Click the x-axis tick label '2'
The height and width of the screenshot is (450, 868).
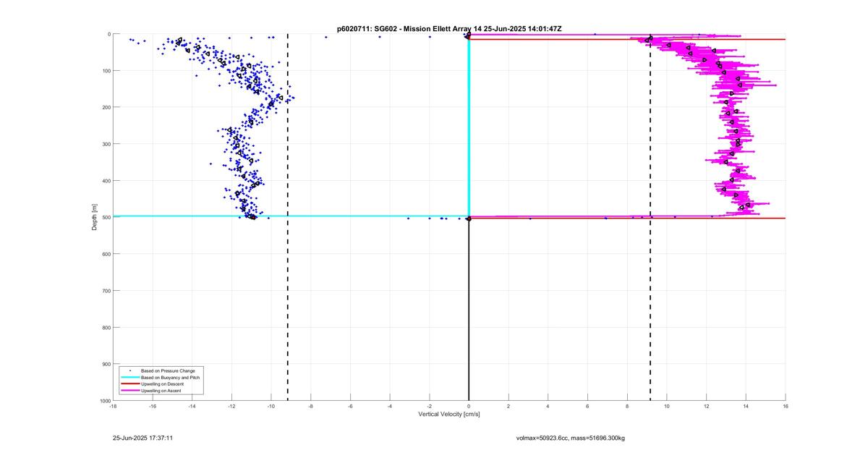[509, 406]
